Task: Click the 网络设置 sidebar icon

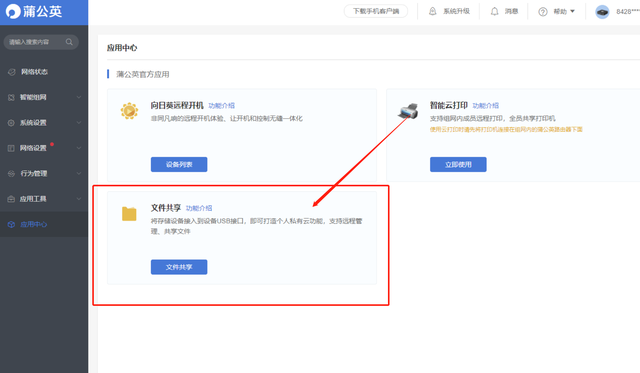Action: tap(11, 148)
